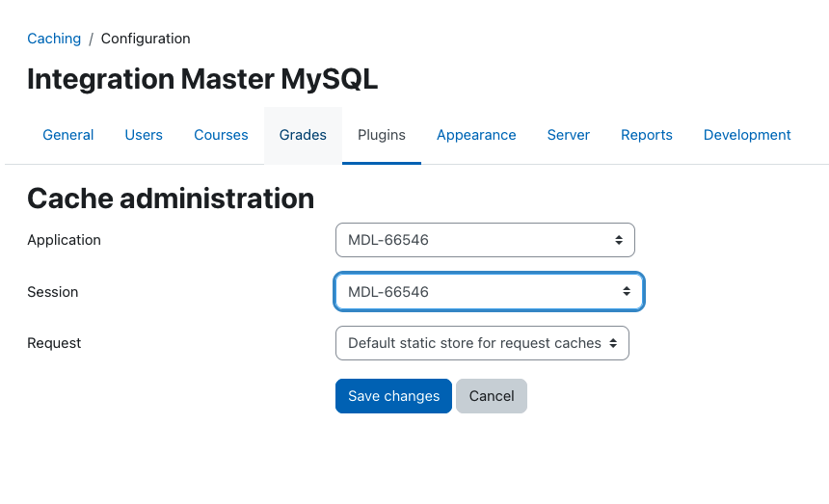The image size is (829, 504).
Task: Click the Request dropdown arrow icon
Action: 613,343
